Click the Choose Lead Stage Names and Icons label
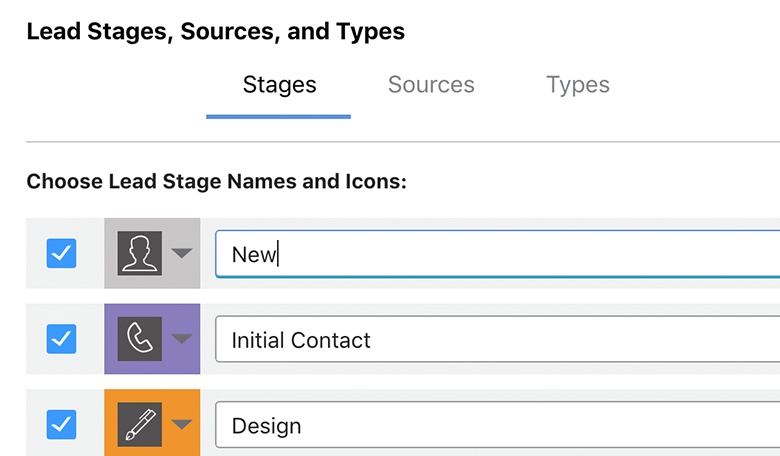 pos(215,182)
